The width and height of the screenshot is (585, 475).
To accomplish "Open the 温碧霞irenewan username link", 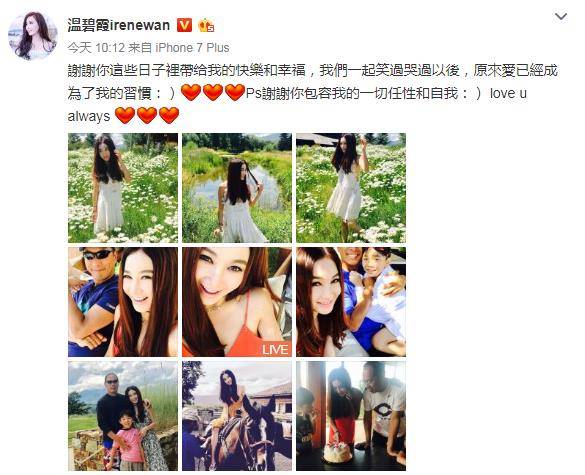I will 119,25.
